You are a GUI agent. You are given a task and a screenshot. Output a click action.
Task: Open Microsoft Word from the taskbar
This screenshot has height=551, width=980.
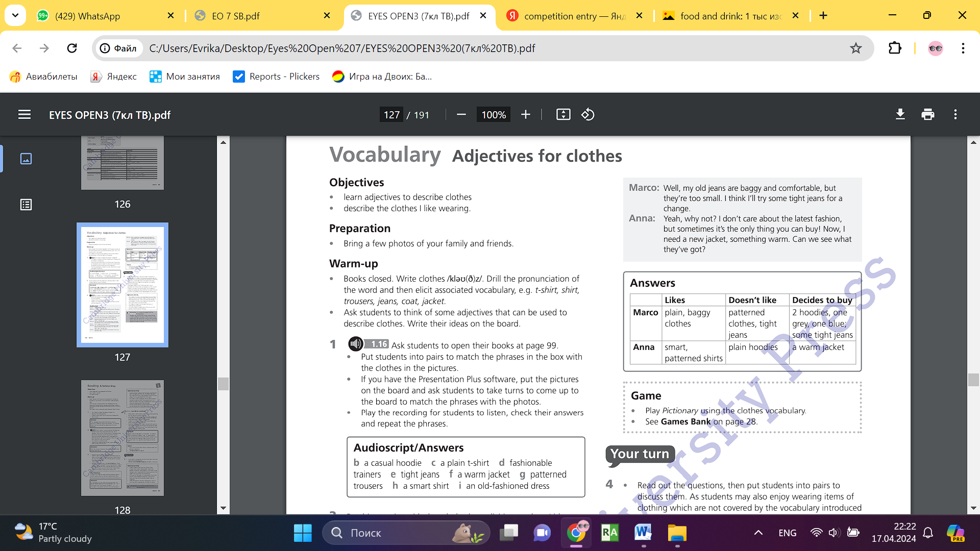tap(643, 533)
